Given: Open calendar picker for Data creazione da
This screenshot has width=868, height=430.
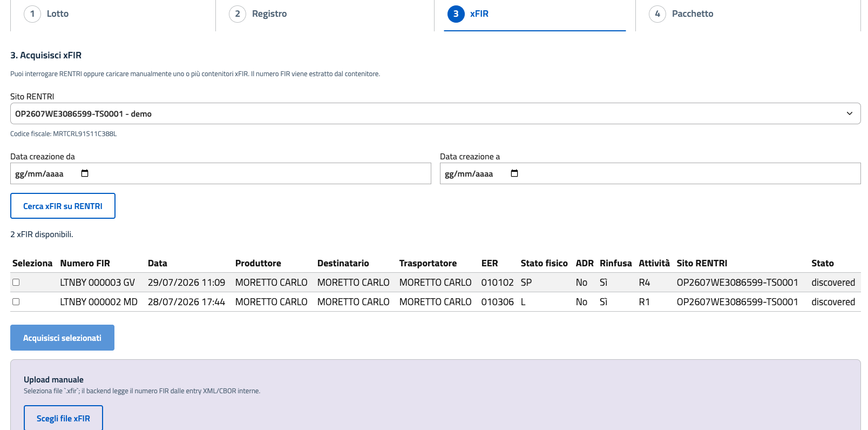Looking at the screenshot, I should 85,173.
